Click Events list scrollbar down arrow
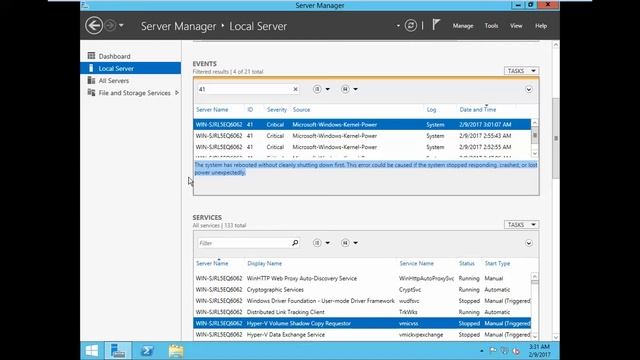The width and height of the screenshot is (640, 360). tap(535, 153)
